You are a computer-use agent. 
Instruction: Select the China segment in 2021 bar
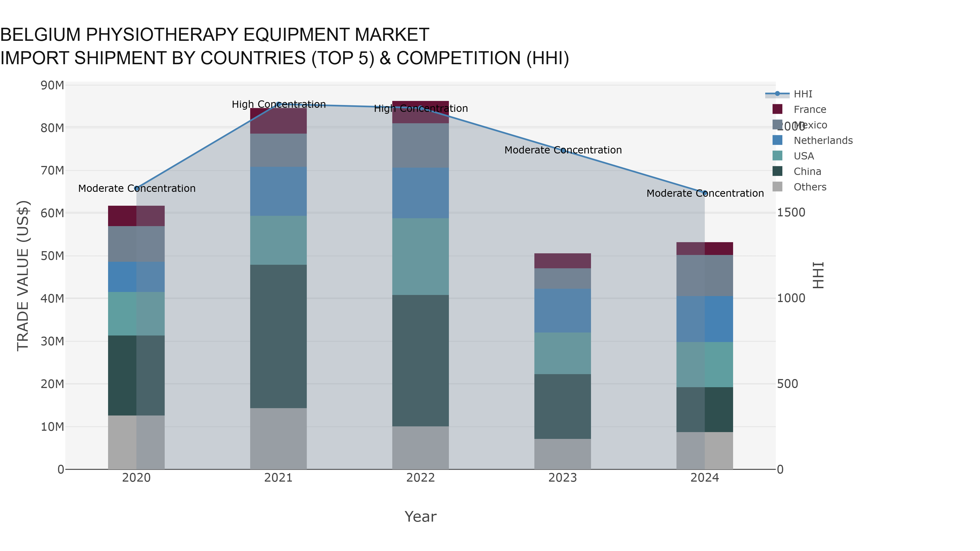278,337
